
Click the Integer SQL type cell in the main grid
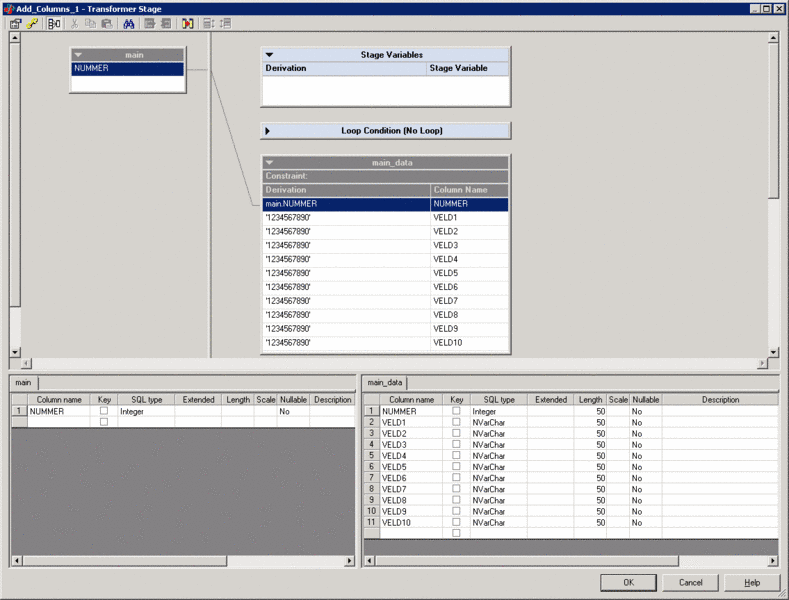click(146, 411)
